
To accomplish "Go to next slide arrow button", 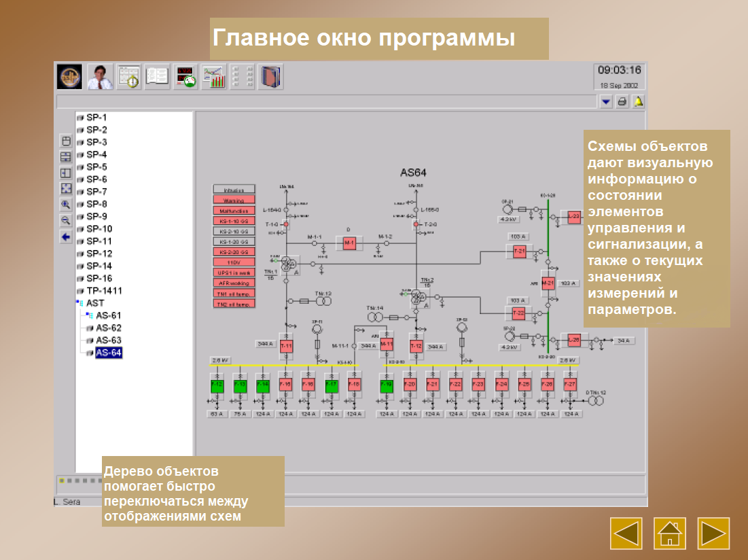I will click(713, 533).
